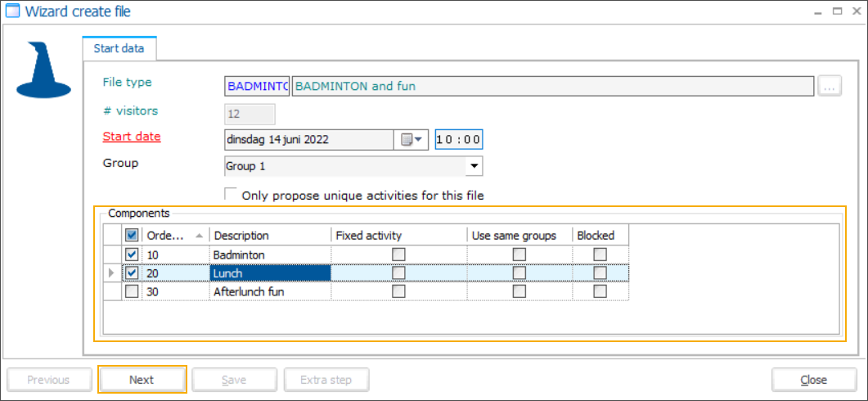Image resolution: width=868 pixels, height=401 pixels.
Task: Click the wizard hat icon
Action: tap(43, 70)
